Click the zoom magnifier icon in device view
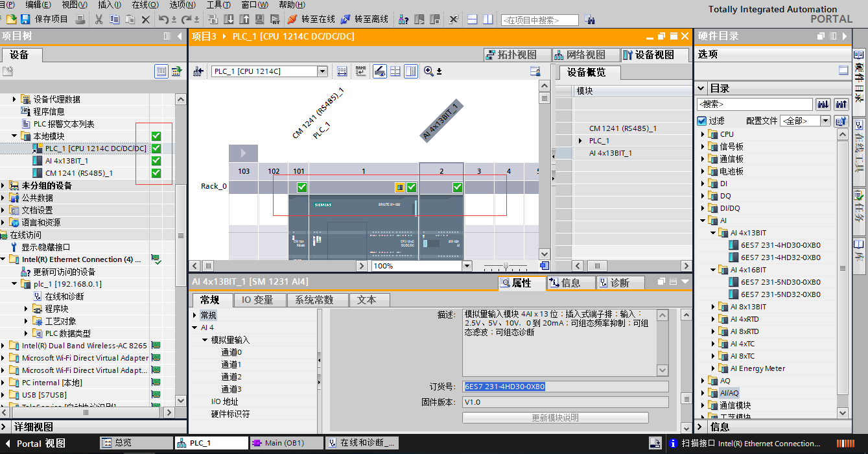Viewport: 868px width, 454px height. pos(428,71)
